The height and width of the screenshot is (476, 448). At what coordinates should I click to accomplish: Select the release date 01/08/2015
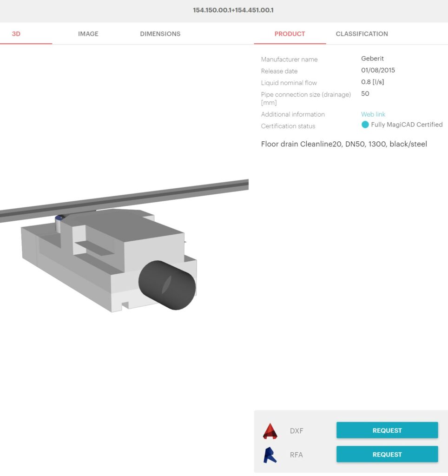(378, 70)
